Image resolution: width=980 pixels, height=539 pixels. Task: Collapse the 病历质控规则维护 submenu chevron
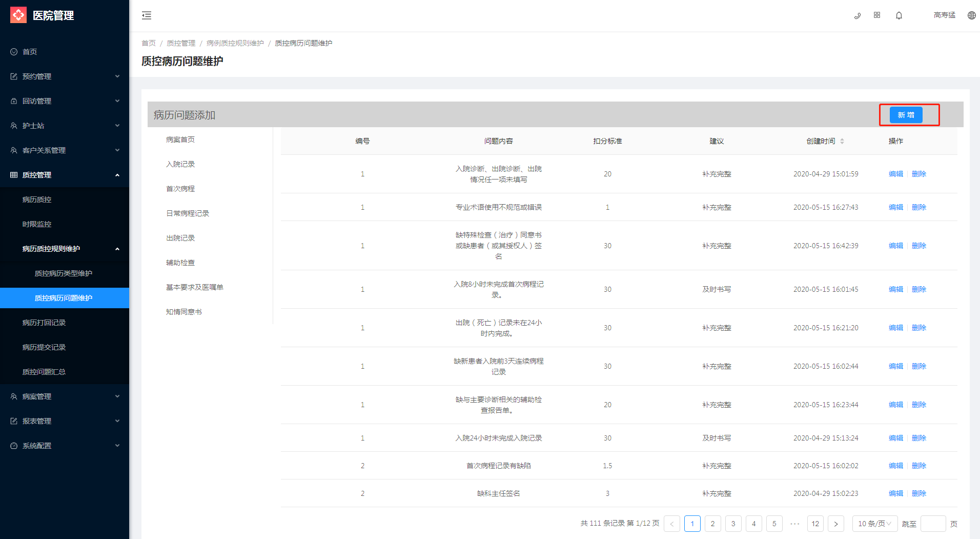[x=117, y=249]
